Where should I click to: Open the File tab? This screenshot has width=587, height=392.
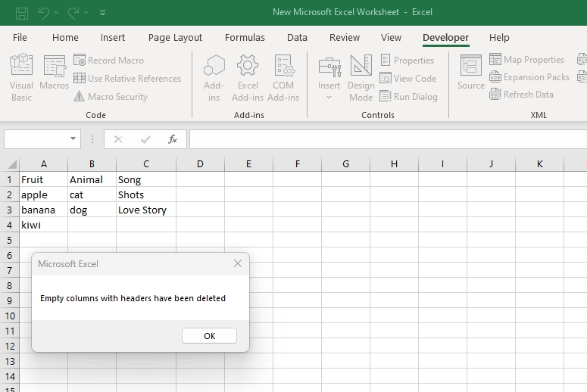[x=20, y=37]
